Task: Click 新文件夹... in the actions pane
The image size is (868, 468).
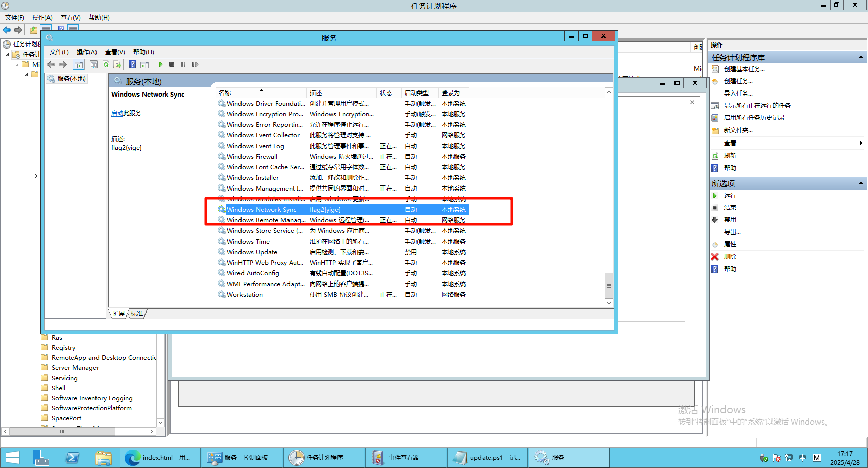Action: (x=738, y=130)
